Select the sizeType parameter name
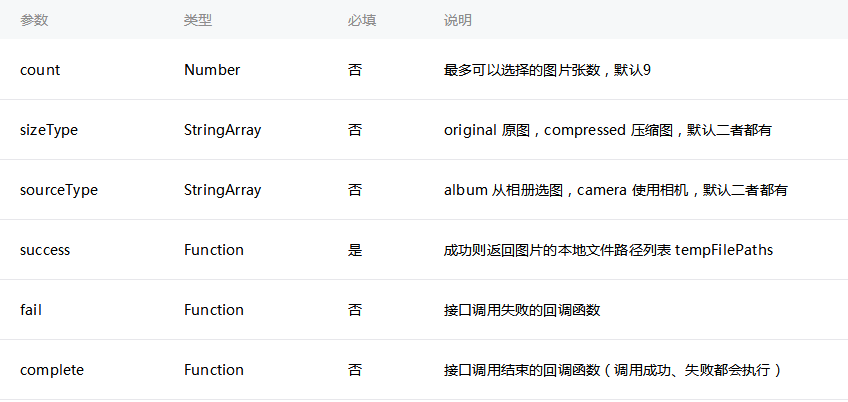Viewport: 848px width, 402px height. pyautogui.click(x=49, y=130)
